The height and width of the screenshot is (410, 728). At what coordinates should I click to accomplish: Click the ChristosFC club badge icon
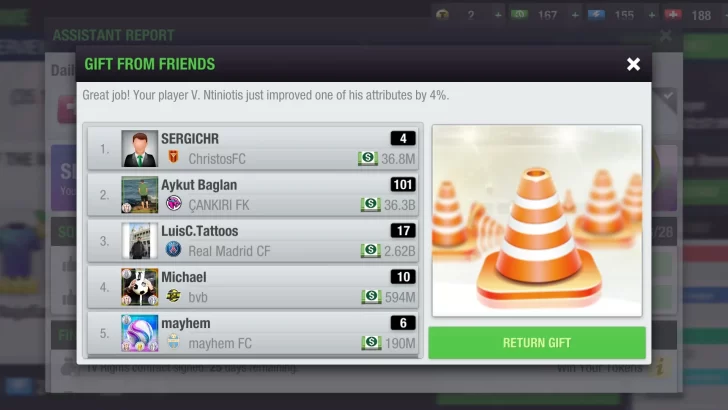pos(174,157)
